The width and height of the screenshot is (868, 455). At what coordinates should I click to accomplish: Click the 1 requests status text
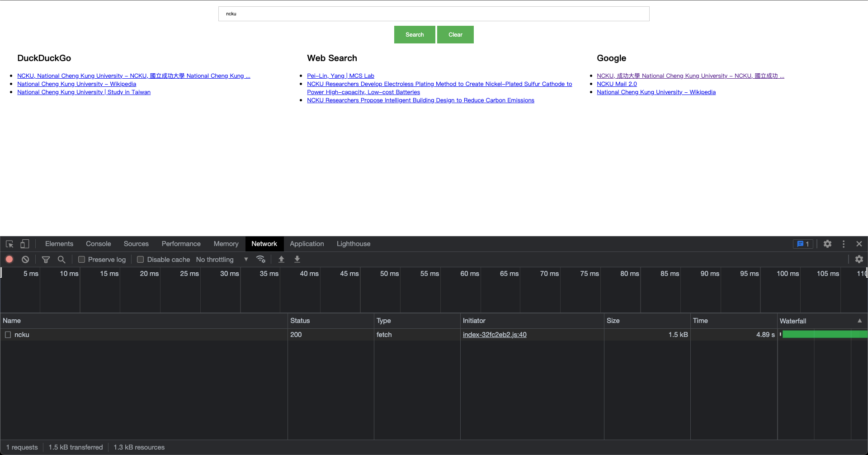(22, 447)
